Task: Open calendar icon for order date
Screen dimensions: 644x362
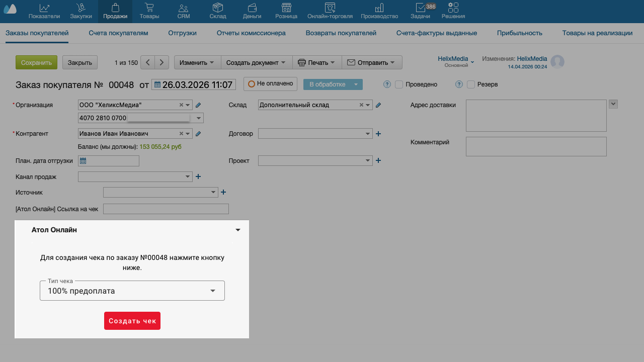Action: point(157,84)
